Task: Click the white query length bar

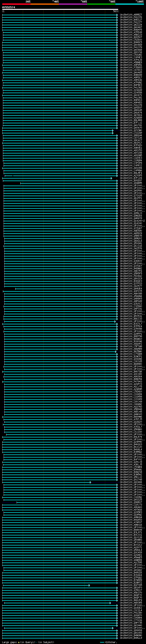Action: [60, 9]
